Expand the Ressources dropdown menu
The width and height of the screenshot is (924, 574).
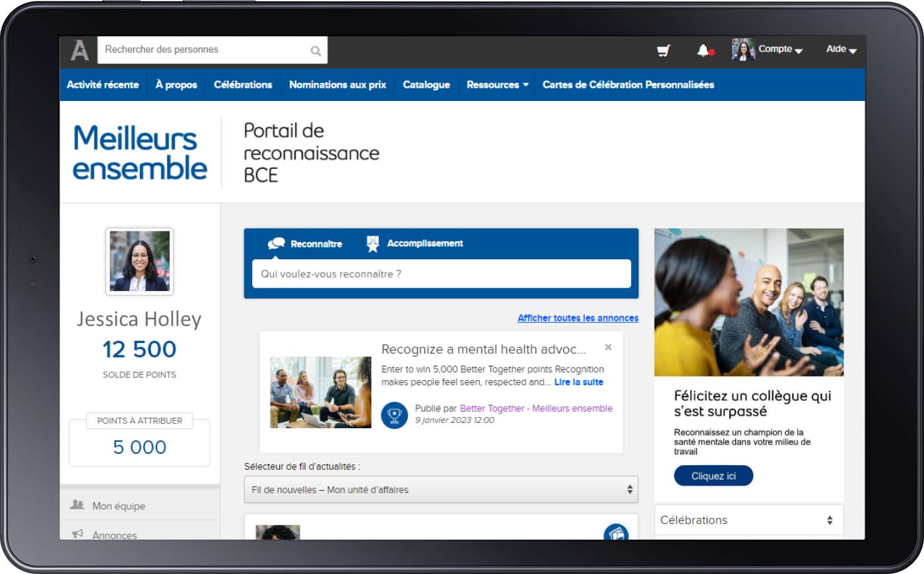(x=498, y=84)
